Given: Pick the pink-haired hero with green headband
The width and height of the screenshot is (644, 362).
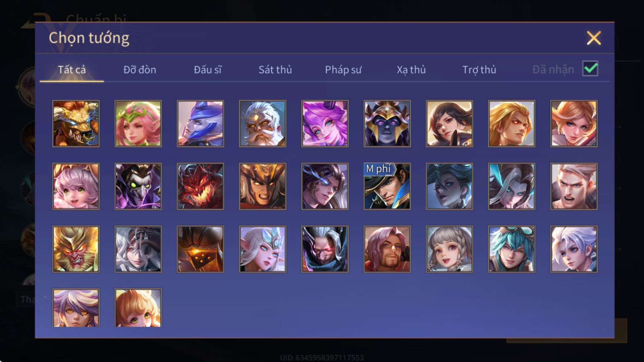Looking at the screenshot, I should pyautogui.click(x=138, y=123).
